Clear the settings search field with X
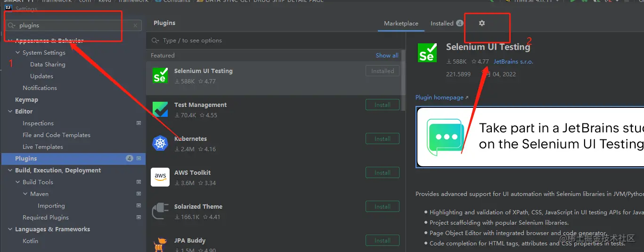The height and width of the screenshot is (252, 644). click(135, 25)
